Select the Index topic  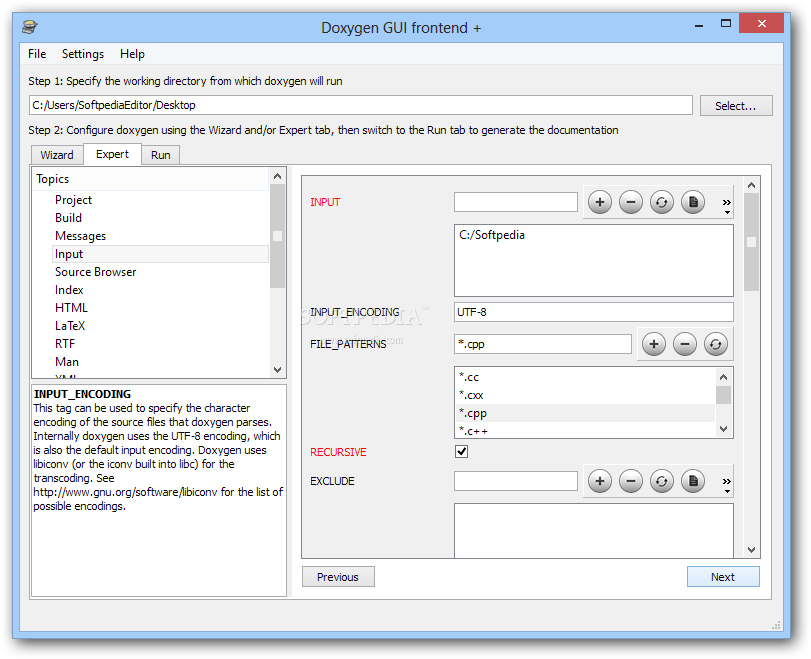(69, 290)
